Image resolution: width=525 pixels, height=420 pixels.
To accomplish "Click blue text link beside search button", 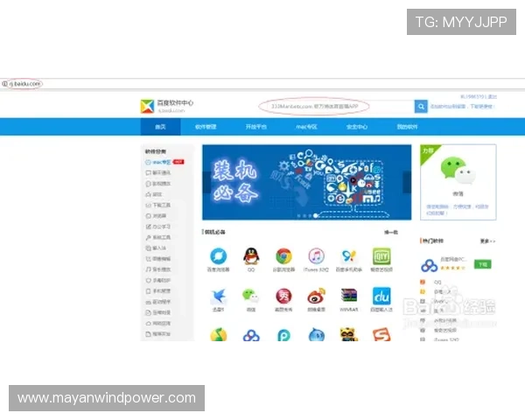I will coord(462,107).
